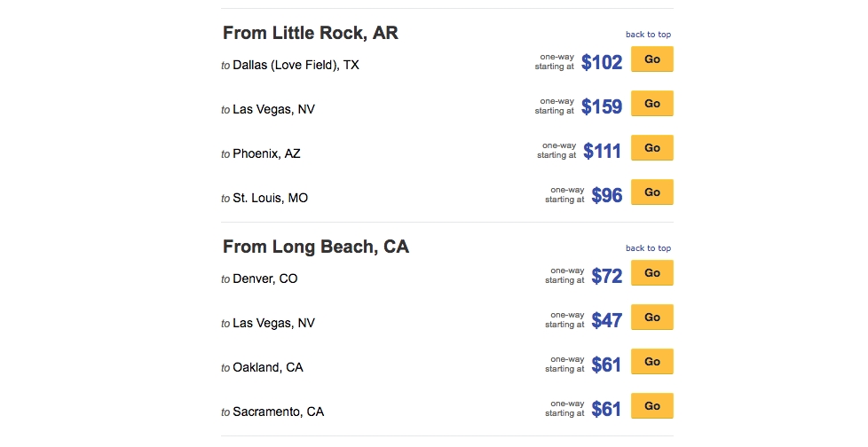868x447 pixels.
Task: Select the Dallas (Love Field), TX destination text
Action: coord(296,65)
